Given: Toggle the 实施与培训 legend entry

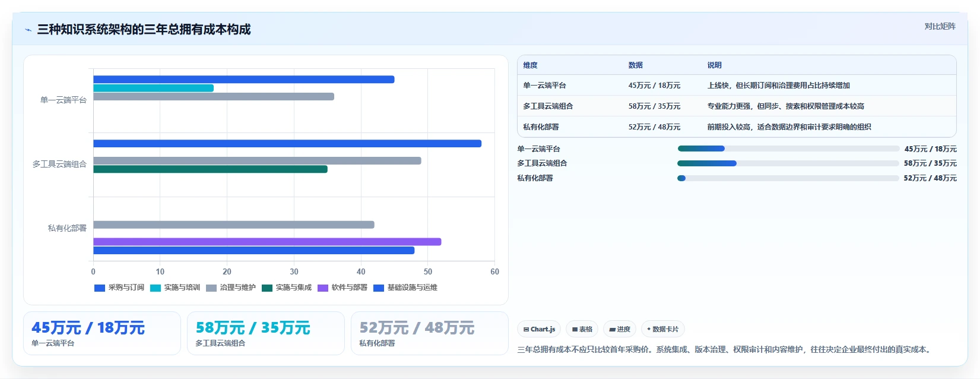Looking at the screenshot, I should tap(175, 288).
